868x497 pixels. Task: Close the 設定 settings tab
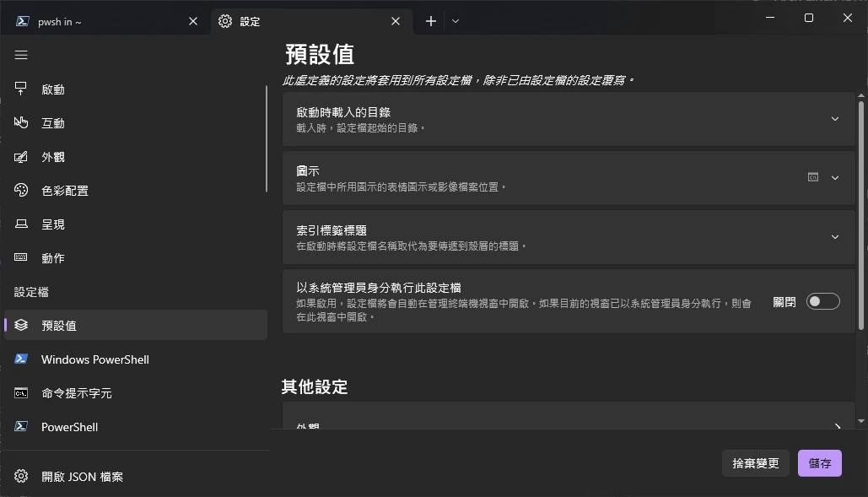click(x=396, y=21)
